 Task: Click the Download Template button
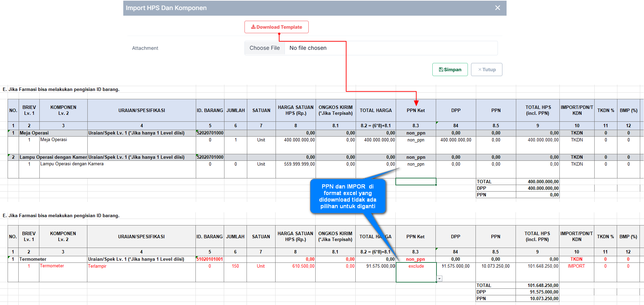(276, 27)
